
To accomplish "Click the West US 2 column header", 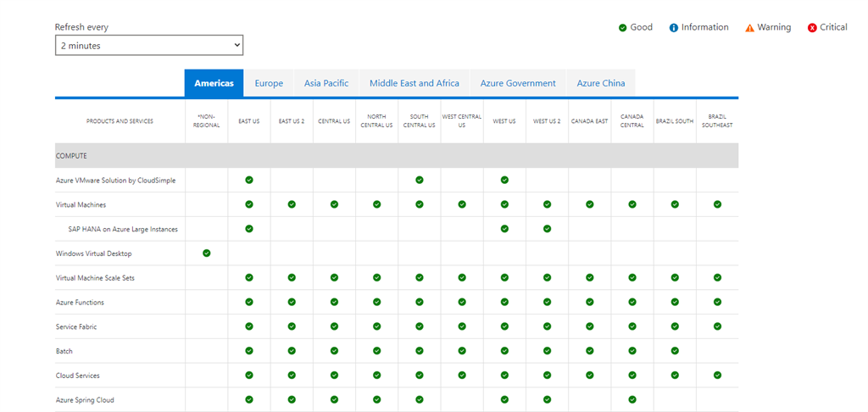I will (x=547, y=121).
